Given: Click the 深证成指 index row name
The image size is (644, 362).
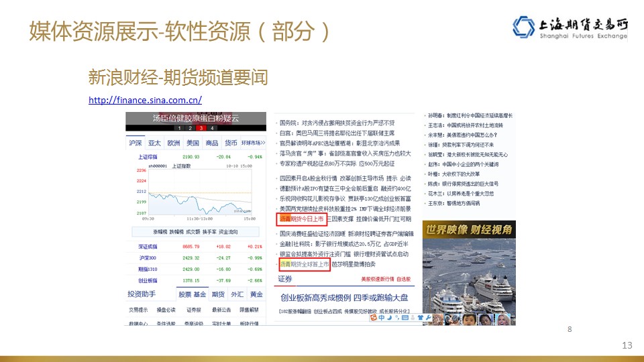Looking at the screenshot, I should tap(148, 247).
